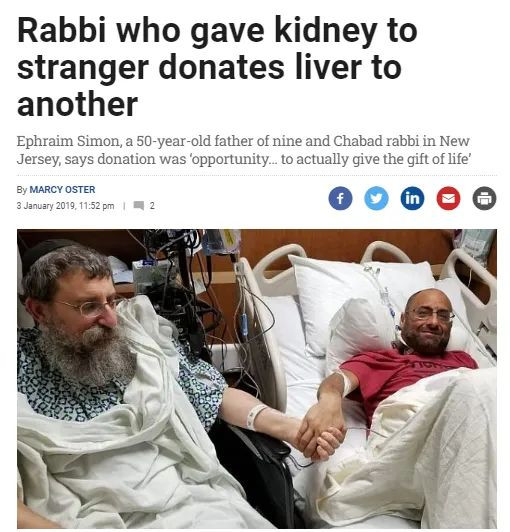Screen dimensions: 510x532
Task: Share the article on LinkedIn
Action: point(412,198)
